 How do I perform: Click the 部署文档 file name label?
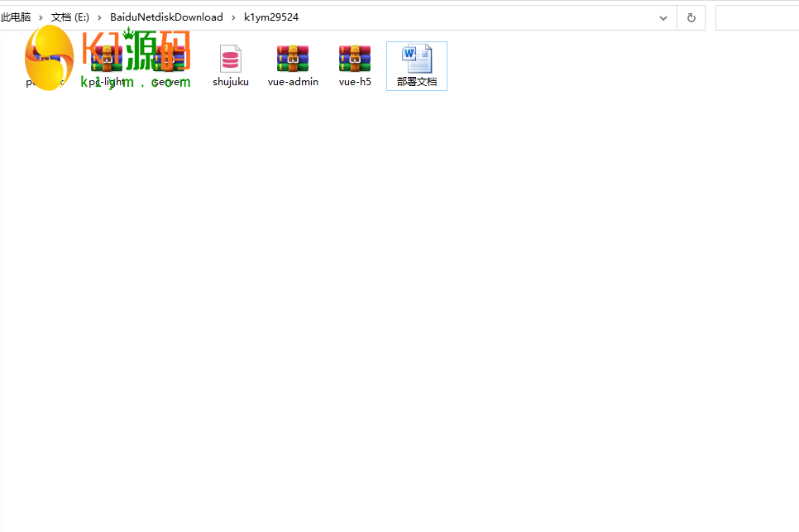pyautogui.click(x=417, y=82)
